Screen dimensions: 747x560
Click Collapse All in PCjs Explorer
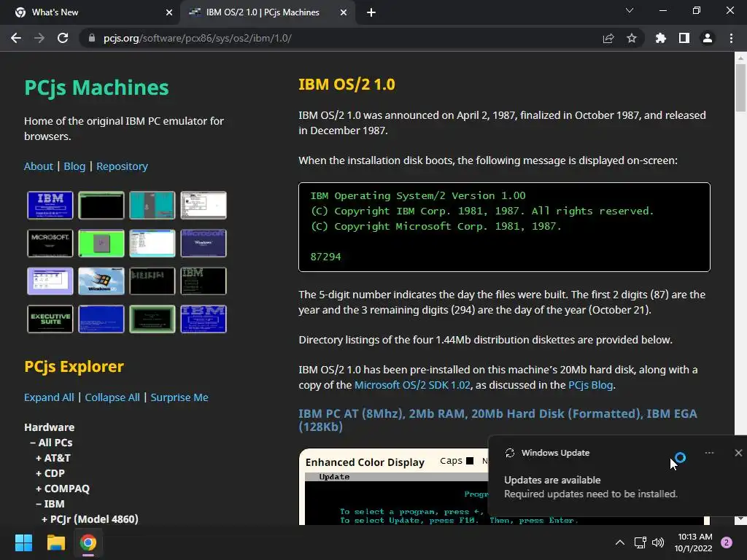coord(112,397)
